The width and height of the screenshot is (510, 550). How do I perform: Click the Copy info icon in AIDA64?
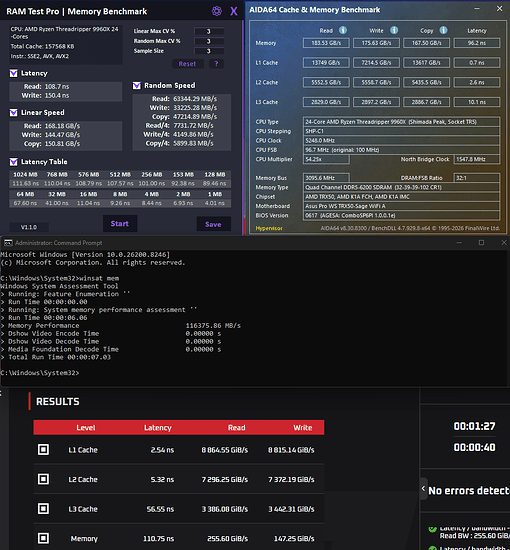point(443,31)
